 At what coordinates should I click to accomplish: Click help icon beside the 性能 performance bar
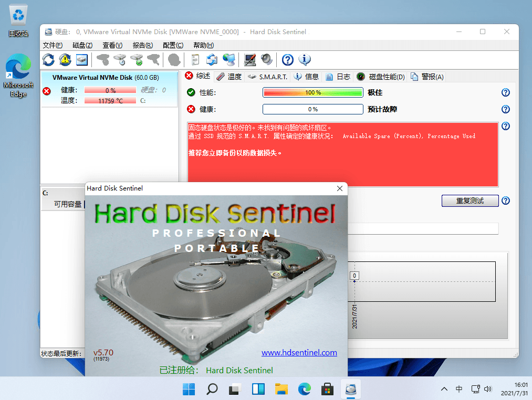coord(505,93)
